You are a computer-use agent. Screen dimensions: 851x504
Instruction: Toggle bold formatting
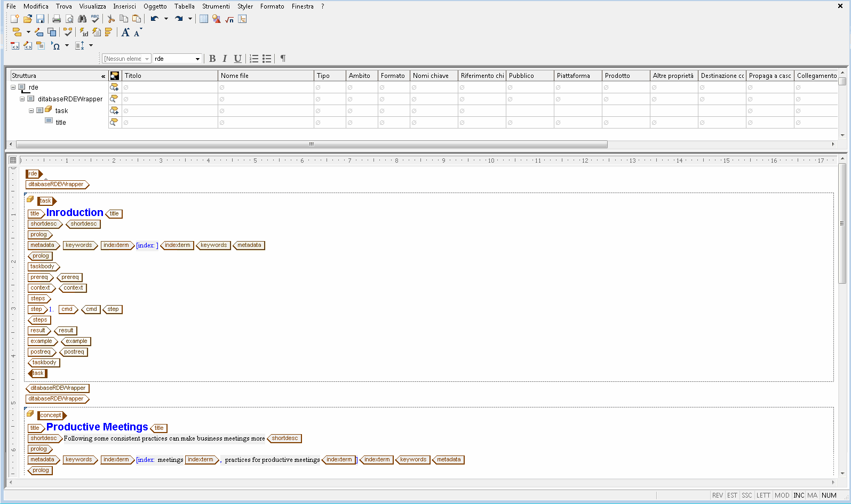click(212, 59)
